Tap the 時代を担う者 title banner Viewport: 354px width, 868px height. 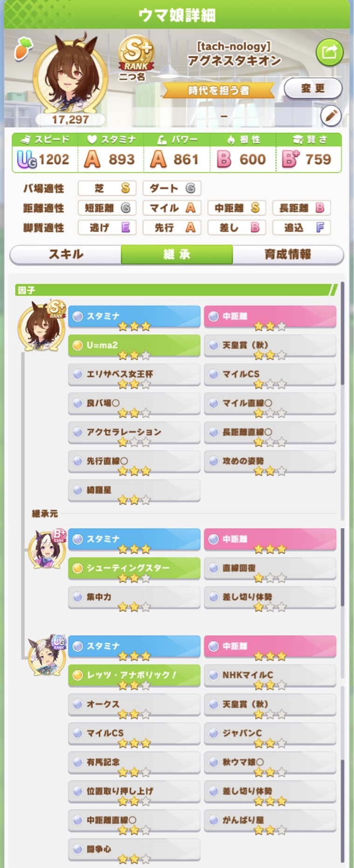tap(218, 90)
